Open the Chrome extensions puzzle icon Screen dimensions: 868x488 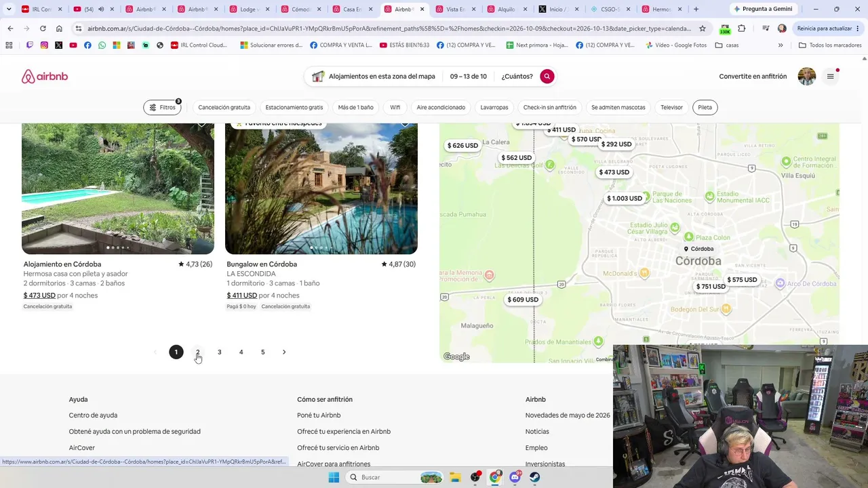tap(741, 28)
